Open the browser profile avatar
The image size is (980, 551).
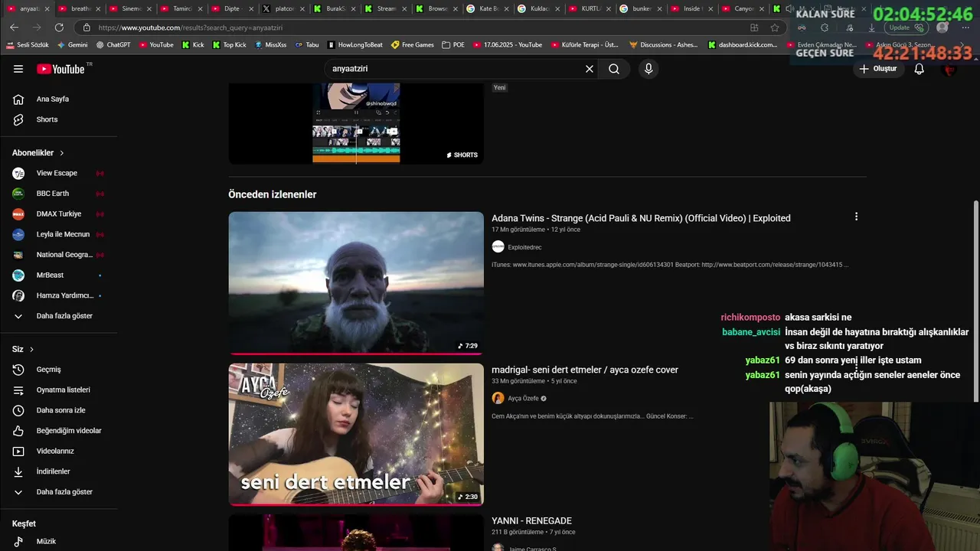click(x=942, y=28)
